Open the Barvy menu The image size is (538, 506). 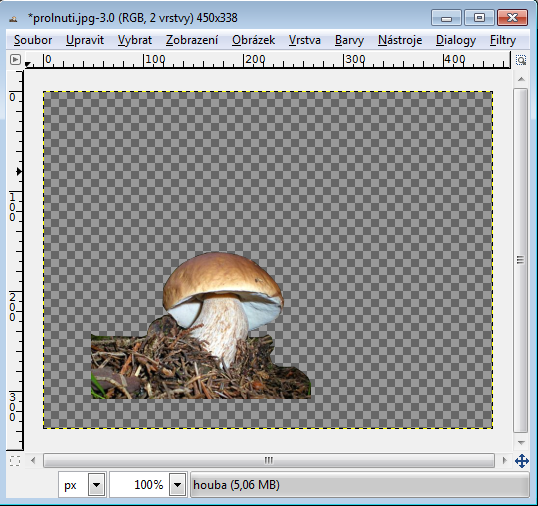coord(349,40)
